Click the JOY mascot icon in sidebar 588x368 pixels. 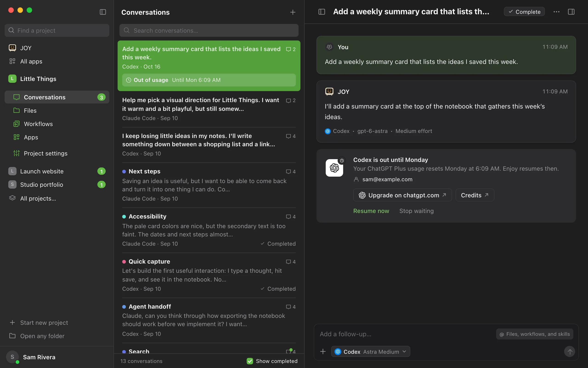point(12,48)
